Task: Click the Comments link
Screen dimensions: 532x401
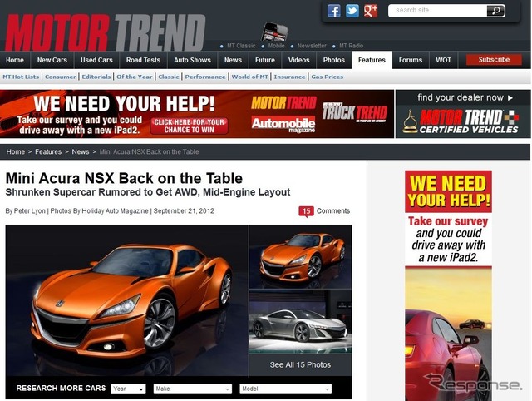Action: [333, 210]
